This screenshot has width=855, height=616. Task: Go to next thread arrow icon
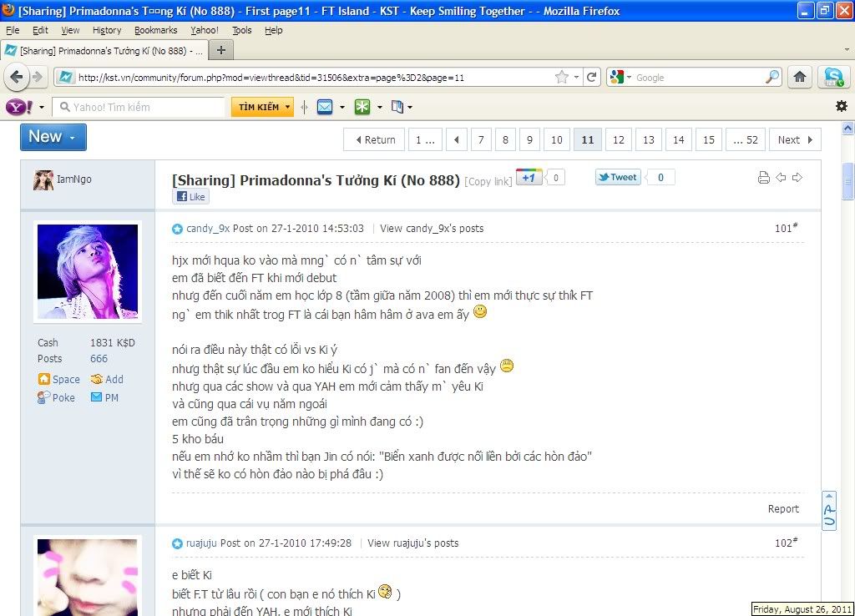click(797, 177)
